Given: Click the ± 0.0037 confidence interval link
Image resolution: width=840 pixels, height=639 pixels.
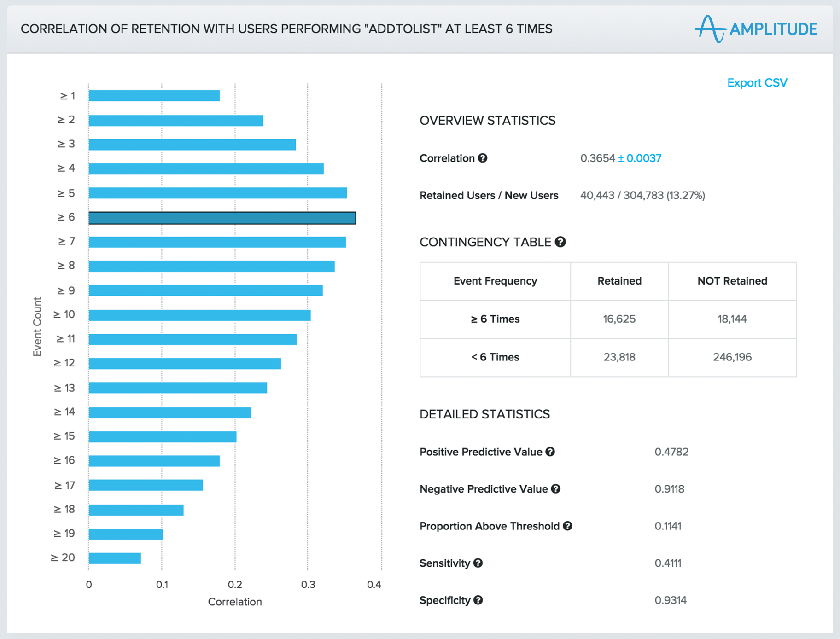Looking at the screenshot, I should coord(639,158).
